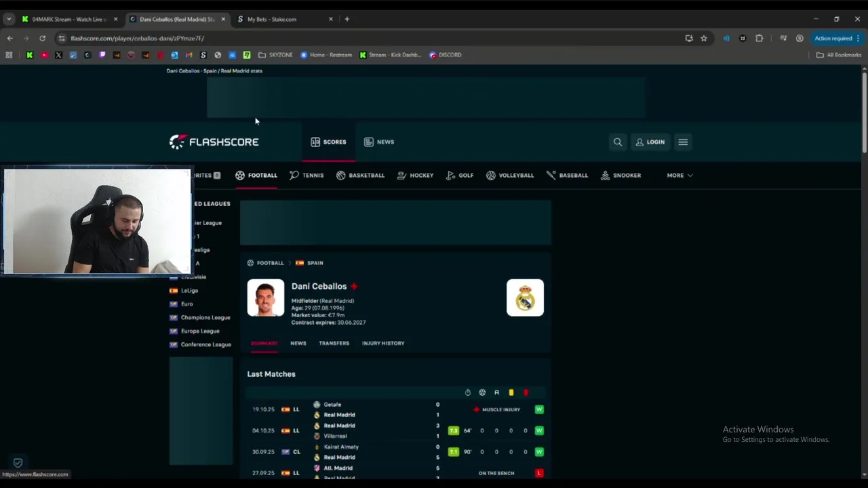Viewport: 868px width, 488px height.
Task: Click the blue audio-wave extension icon
Action: 726,38
